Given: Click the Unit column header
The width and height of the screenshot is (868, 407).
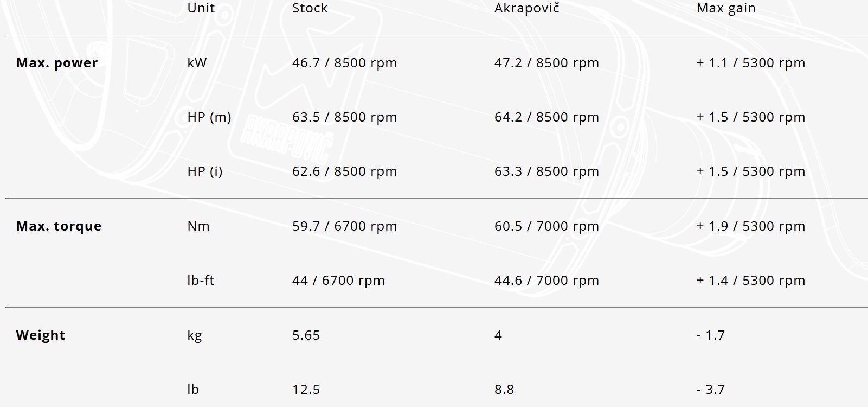Looking at the screenshot, I should coord(201,8).
